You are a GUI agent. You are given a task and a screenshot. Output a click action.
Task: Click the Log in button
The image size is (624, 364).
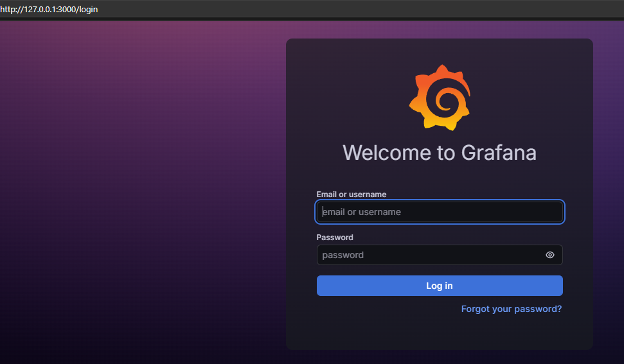(x=440, y=286)
